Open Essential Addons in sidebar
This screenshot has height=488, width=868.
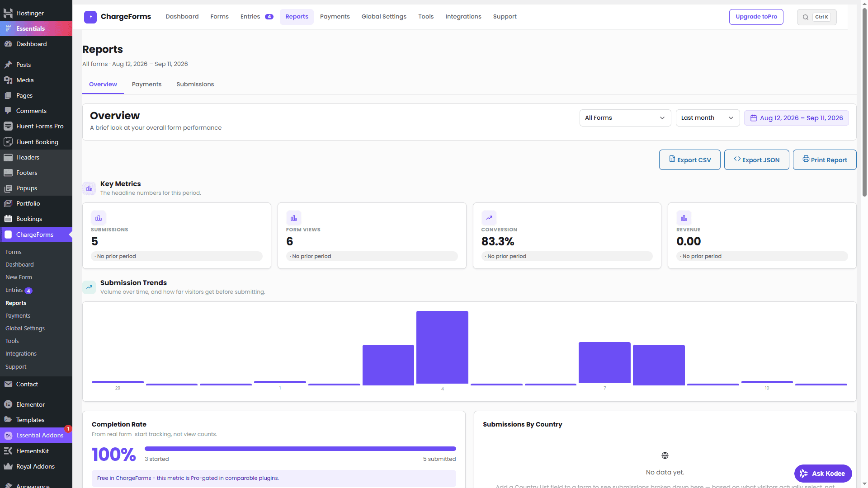click(36, 435)
